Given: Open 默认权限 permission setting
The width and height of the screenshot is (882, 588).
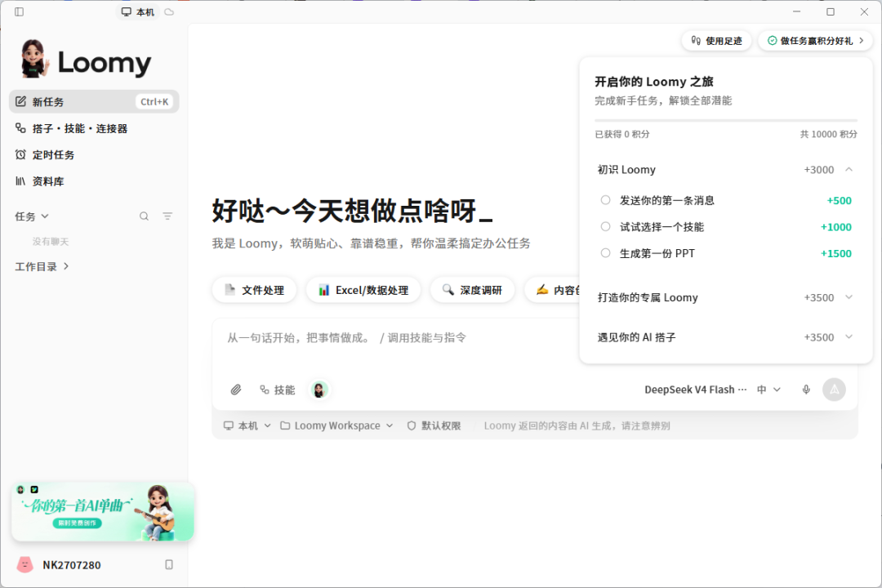Looking at the screenshot, I should (x=434, y=426).
